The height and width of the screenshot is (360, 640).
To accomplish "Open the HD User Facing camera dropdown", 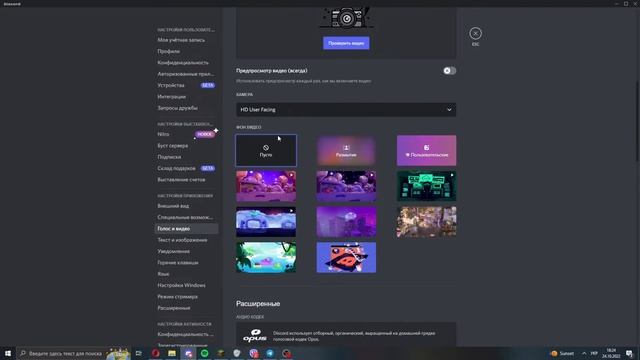I will pos(346,109).
